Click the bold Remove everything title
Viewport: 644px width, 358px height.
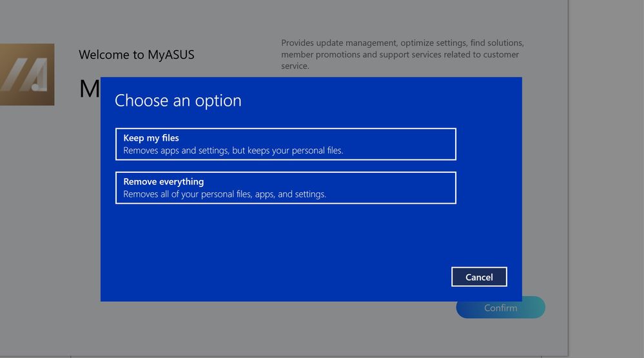tap(163, 182)
